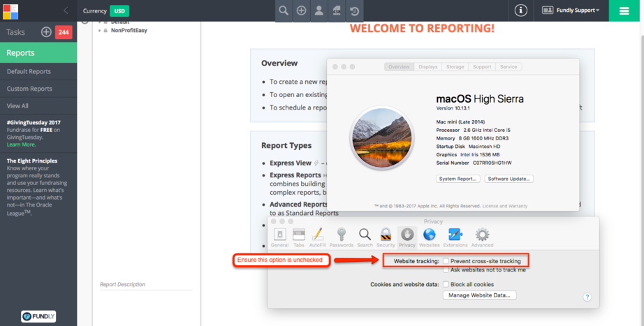Add a task with the plus icon
This screenshot has width=644, height=326.
pyautogui.click(x=46, y=32)
